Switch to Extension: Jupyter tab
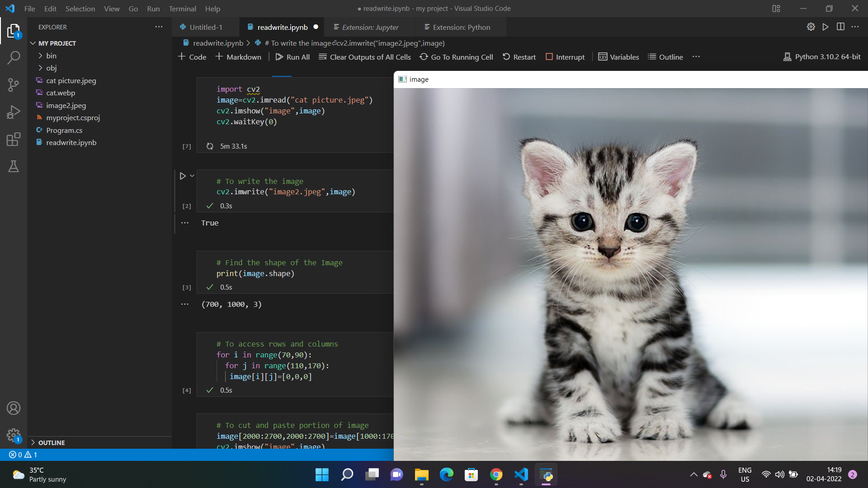Image resolution: width=868 pixels, height=488 pixels. pos(370,27)
